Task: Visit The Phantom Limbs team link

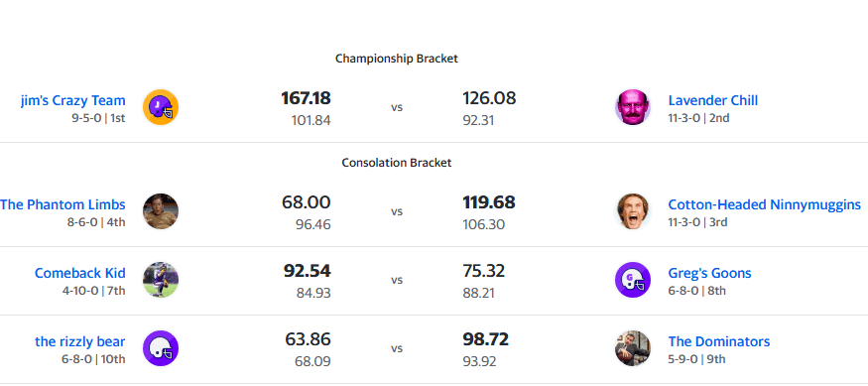Action: click(62, 204)
